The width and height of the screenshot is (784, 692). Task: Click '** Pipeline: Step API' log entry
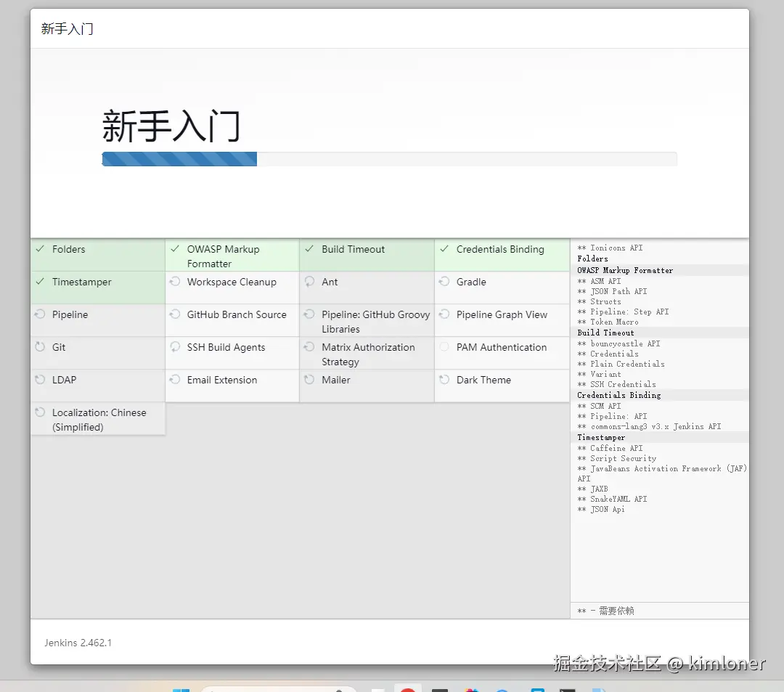click(623, 312)
